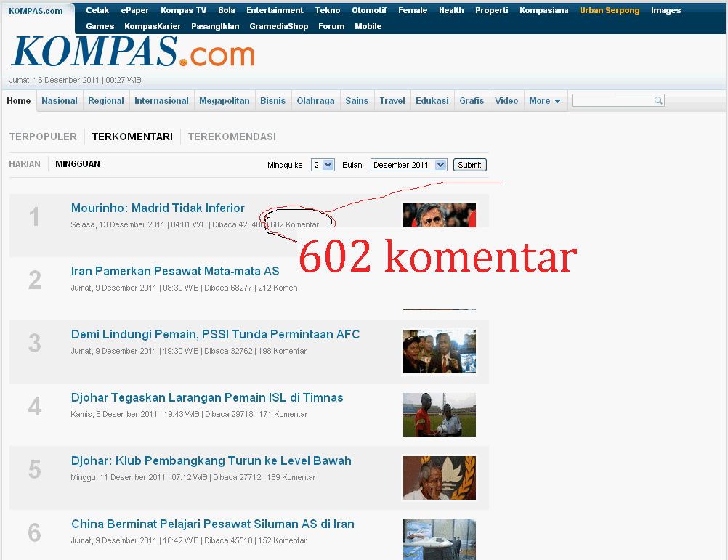728x560 pixels.
Task: Click the '198 Komentar' text
Action: (x=283, y=352)
